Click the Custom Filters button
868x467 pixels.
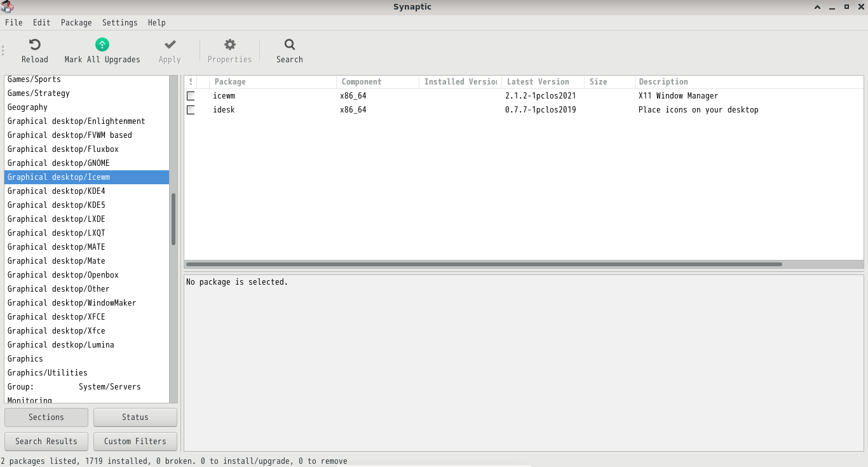[x=135, y=442]
